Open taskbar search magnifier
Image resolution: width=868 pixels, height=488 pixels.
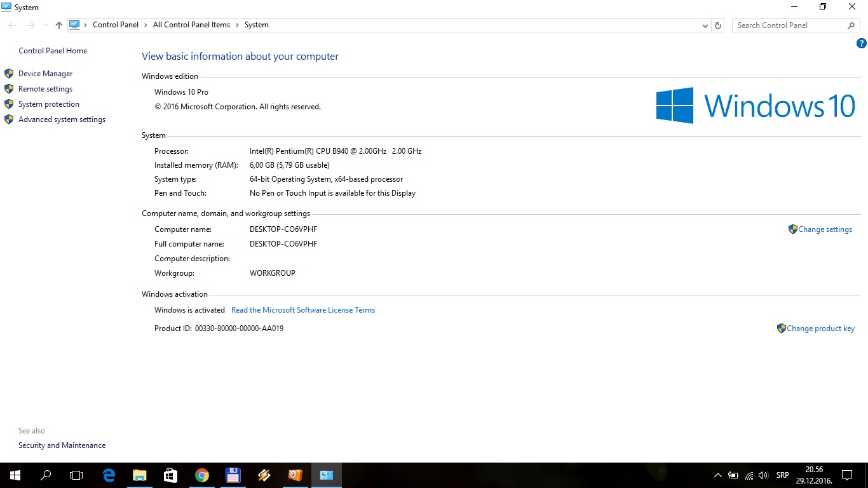click(46, 475)
